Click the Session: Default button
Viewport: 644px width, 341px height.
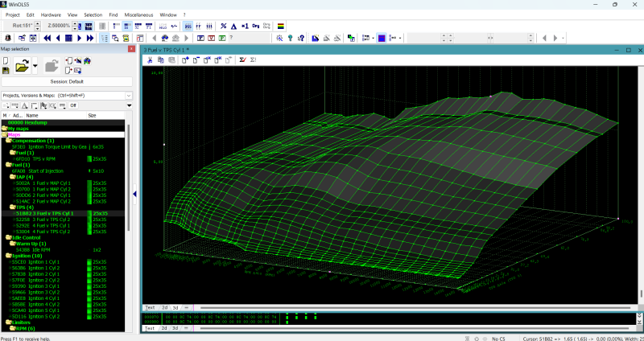[x=66, y=81]
